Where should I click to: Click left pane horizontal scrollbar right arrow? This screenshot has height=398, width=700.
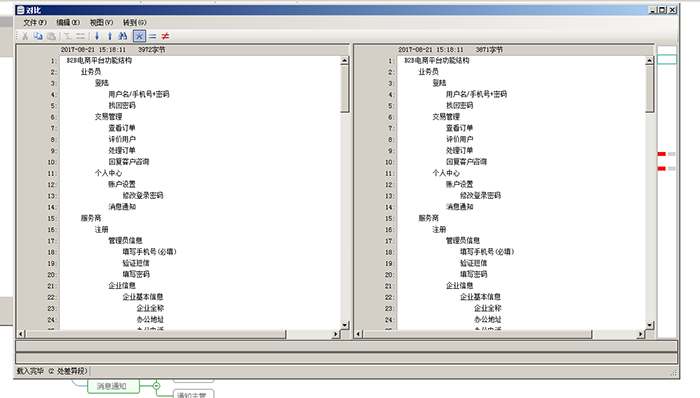pyautogui.click(x=336, y=334)
